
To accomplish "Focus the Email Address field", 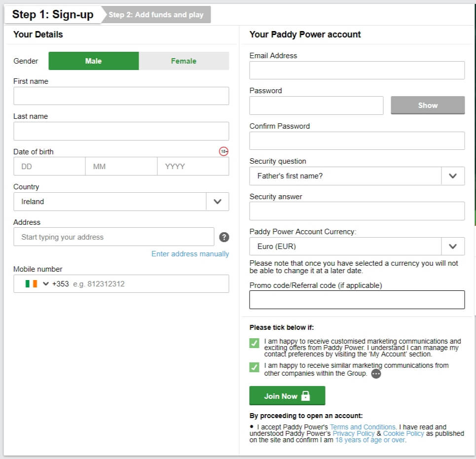I will (357, 71).
